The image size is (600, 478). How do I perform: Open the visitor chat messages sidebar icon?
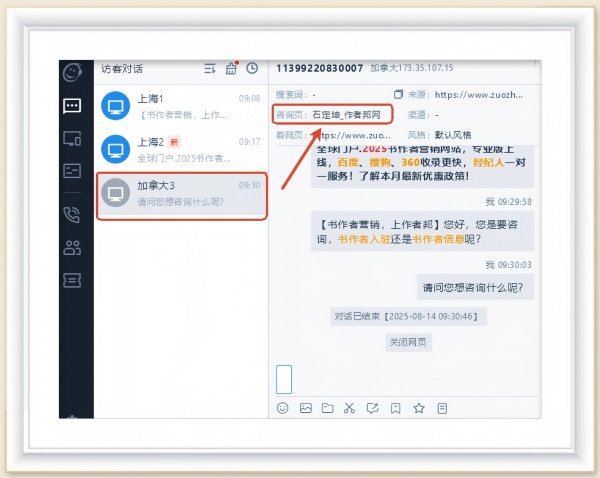tap(72, 105)
